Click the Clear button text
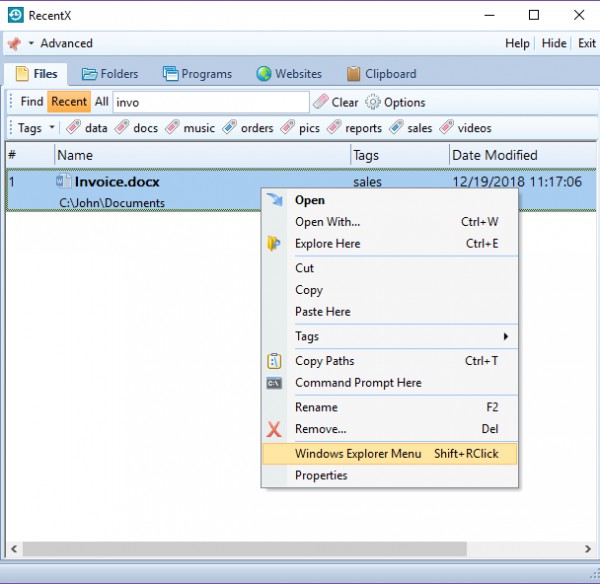Viewport: 600px width, 584px height. 345,102
